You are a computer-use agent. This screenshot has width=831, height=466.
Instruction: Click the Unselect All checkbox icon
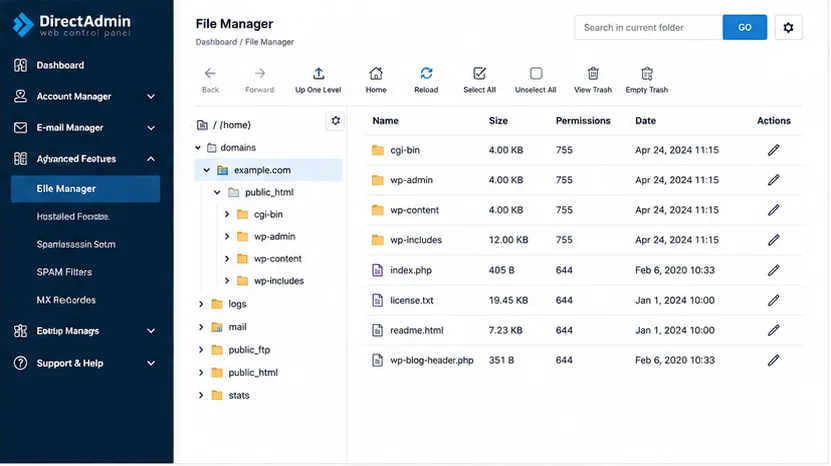tap(536, 73)
